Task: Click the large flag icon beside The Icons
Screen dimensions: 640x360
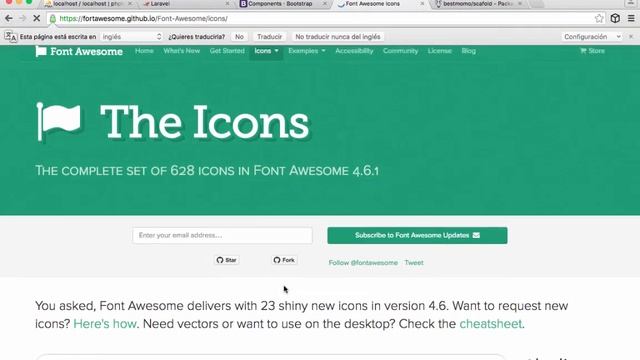Action: 58,122
